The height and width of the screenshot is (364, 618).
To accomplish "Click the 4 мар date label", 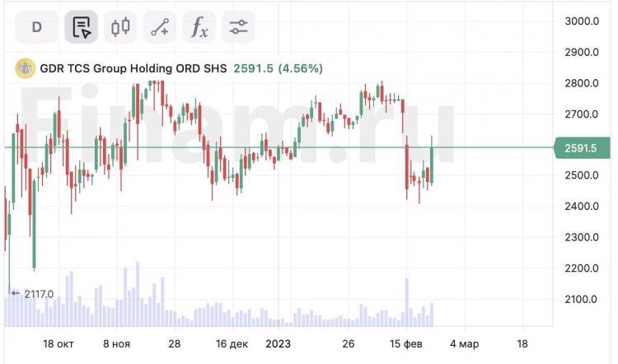I will 464,344.
